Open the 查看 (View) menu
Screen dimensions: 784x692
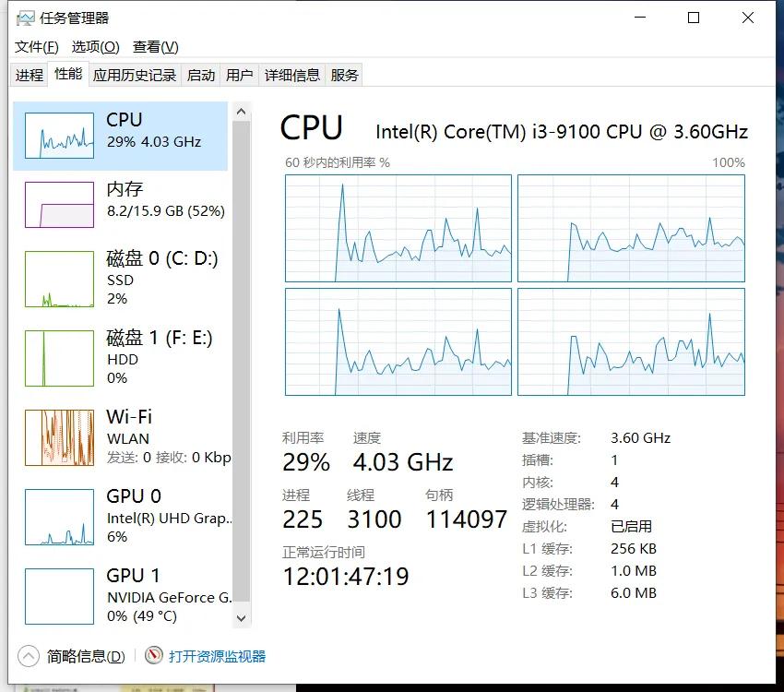tap(153, 46)
